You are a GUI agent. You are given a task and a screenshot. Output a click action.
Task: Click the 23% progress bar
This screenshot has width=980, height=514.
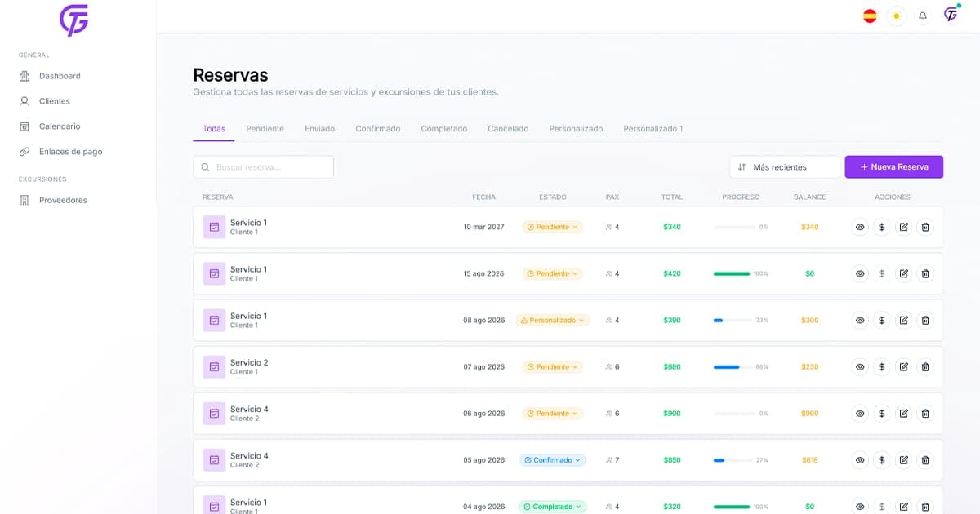[733, 320]
